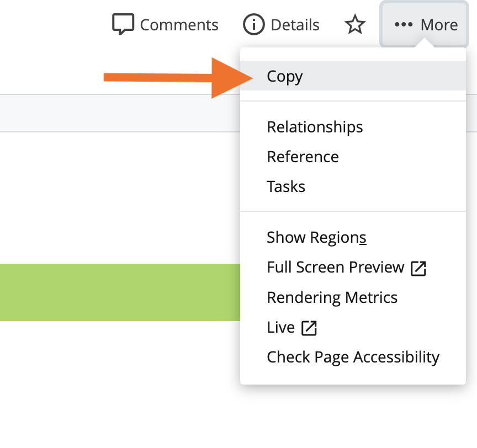Click the Comments speech bubble icon
Screen dimensions: 477x448
123,24
